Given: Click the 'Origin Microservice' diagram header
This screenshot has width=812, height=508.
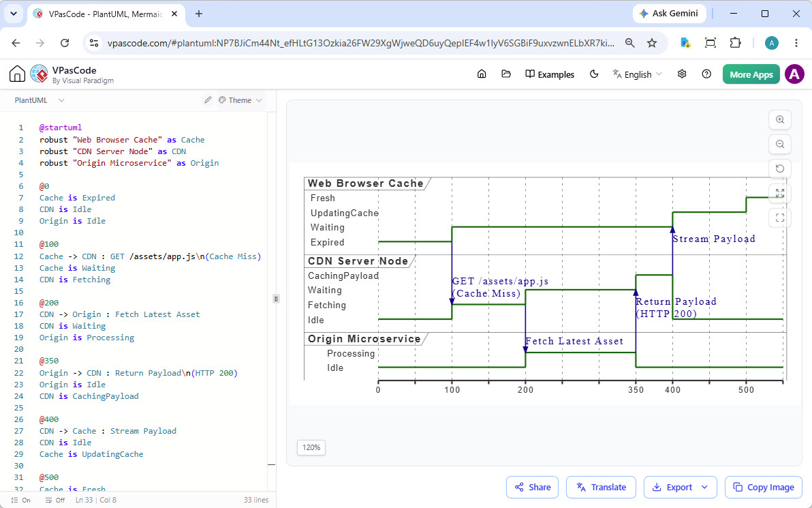Looking at the screenshot, I should coord(364,338).
